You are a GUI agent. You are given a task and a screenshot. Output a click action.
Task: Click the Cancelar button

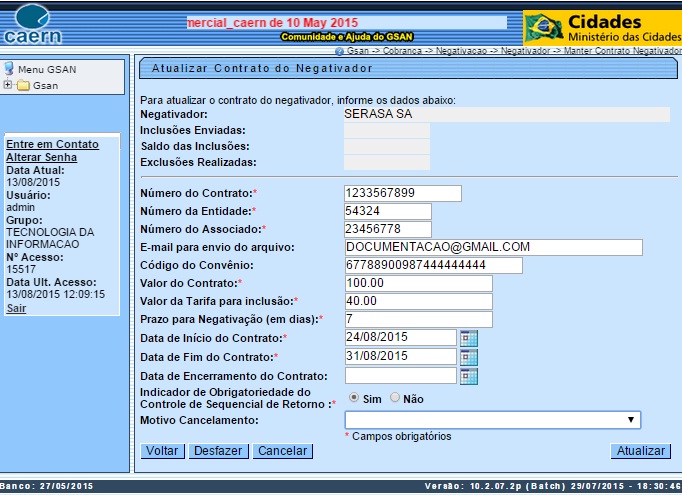(282, 451)
